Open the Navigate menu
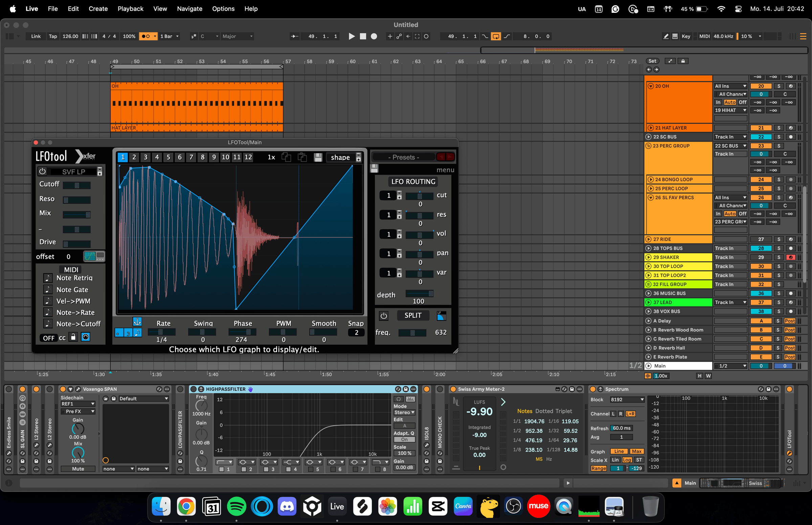 (x=189, y=9)
